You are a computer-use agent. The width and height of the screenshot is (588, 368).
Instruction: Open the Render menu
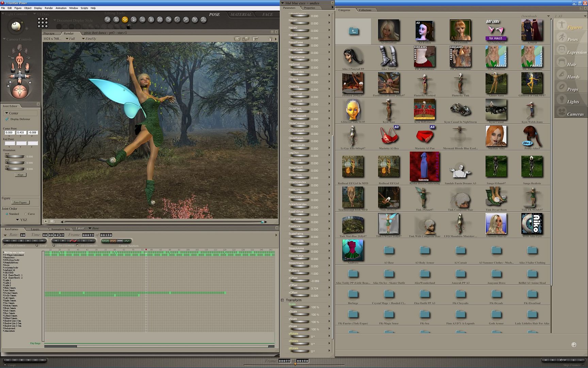(49, 8)
